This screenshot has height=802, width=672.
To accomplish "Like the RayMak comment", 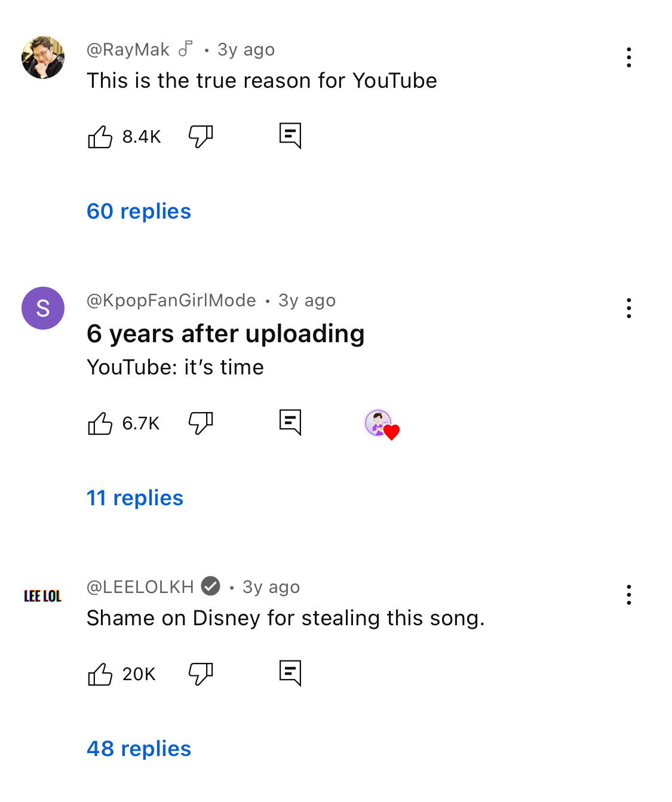I will [100, 137].
